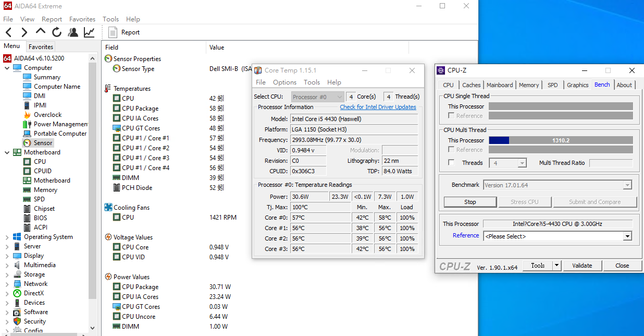
Task: Click the AIDA64 refresh toolbar icon
Action: pos(57,32)
